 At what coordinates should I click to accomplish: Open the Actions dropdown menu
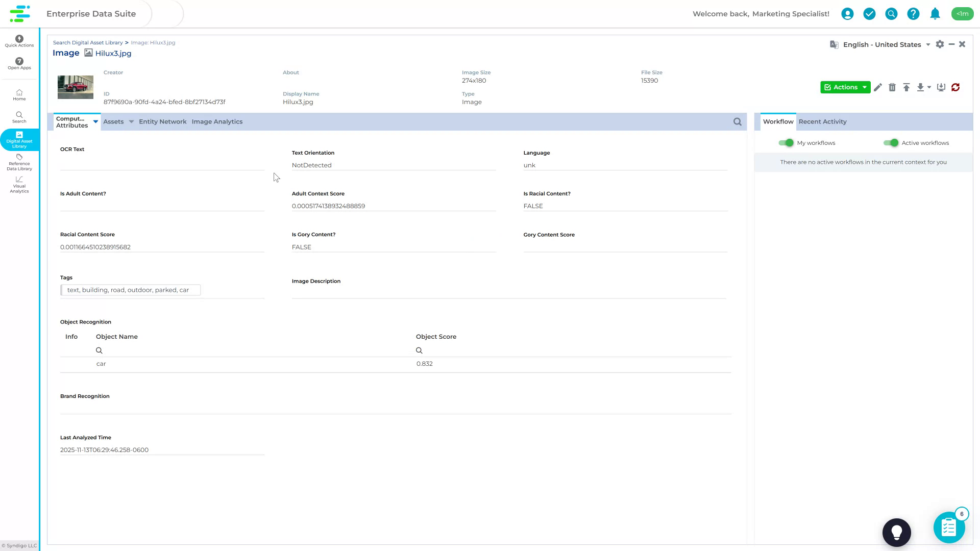(x=845, y=87)
